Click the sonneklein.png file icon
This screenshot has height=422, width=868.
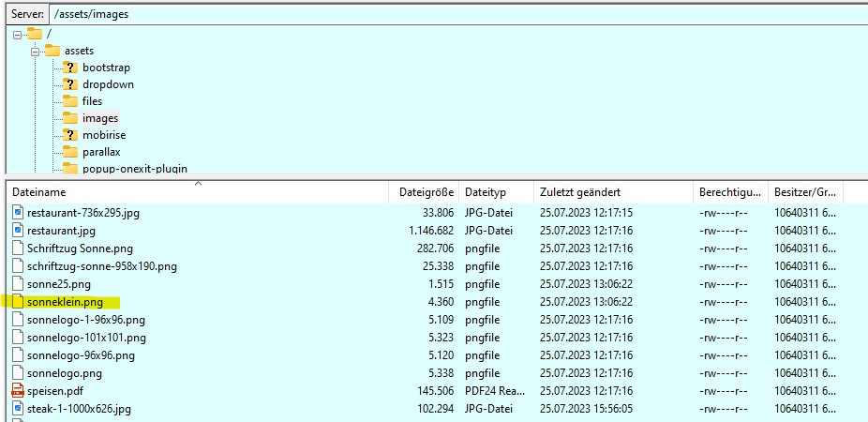pyautogui.click(x=18, y=302)
